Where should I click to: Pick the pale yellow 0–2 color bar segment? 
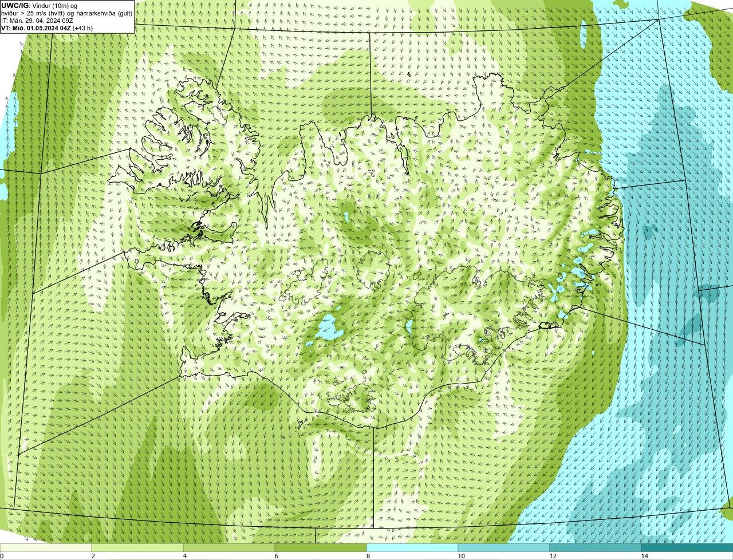(x=46, y=547)
